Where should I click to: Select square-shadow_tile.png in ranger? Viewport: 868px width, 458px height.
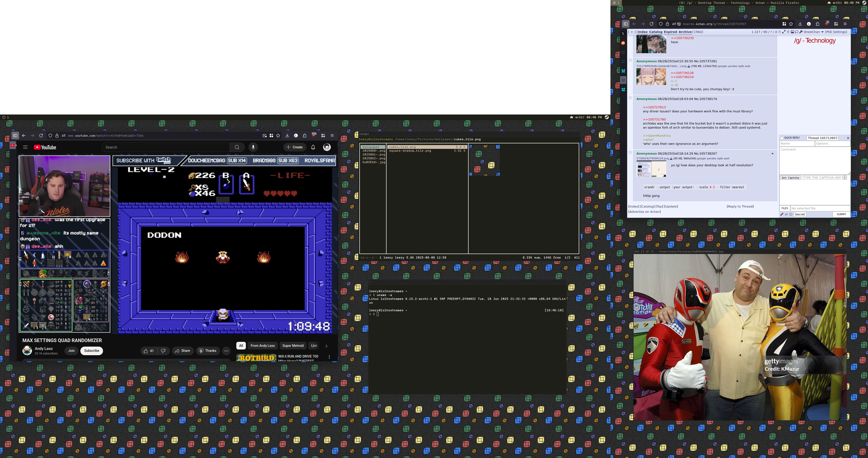[427, 151]
